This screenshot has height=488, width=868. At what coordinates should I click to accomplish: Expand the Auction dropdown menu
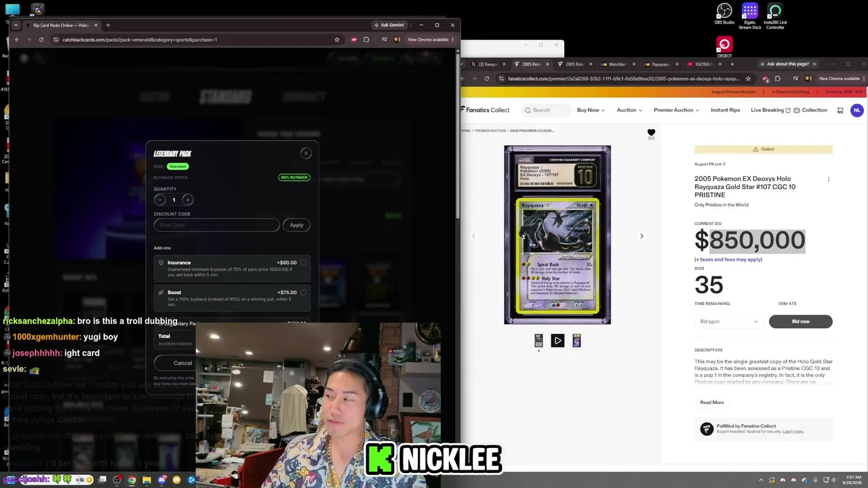click(629, 110)
